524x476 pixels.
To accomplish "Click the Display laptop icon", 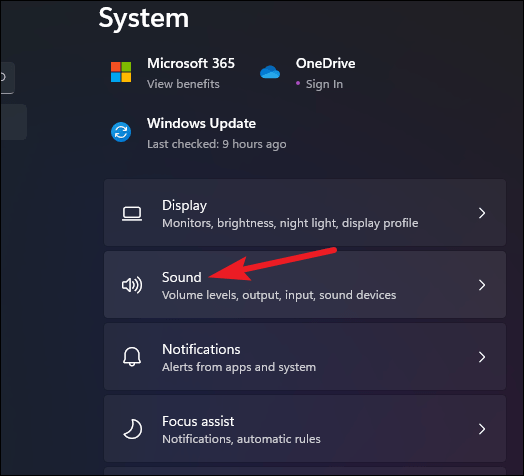I will [x=132, y=214].
